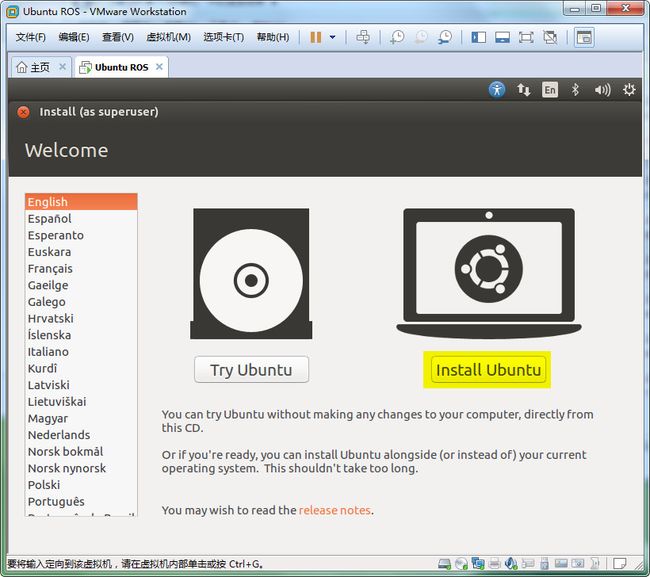Take a snapshot of this virtual machine

(397, 37)
